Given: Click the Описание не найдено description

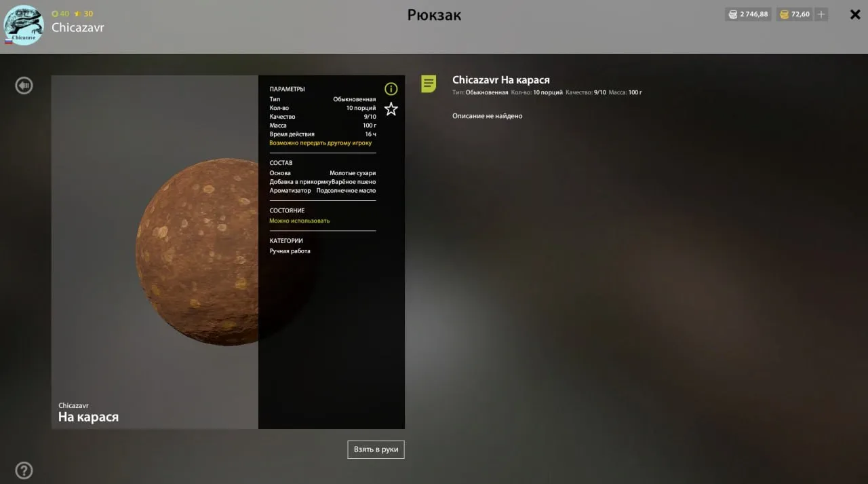Looking at the screenshot, I should [x=487, y=116].
